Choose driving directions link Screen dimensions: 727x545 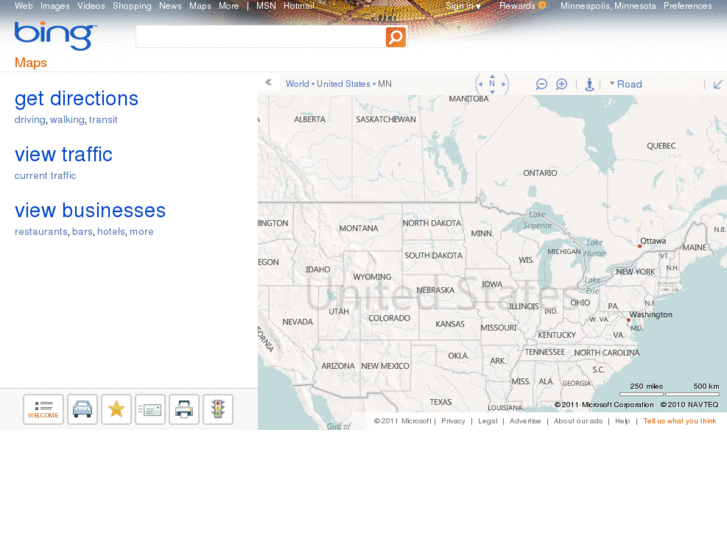tap(30, 120)
